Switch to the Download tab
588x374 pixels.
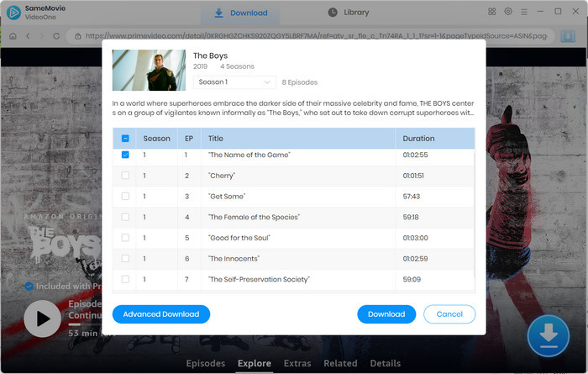pyautogui.click(x=240, y=13)
